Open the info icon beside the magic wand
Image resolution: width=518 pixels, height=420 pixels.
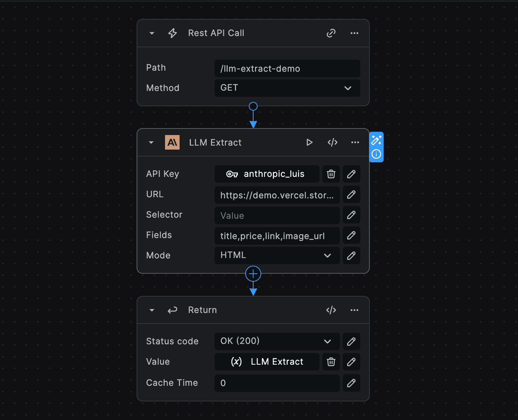tap(376, 154)
